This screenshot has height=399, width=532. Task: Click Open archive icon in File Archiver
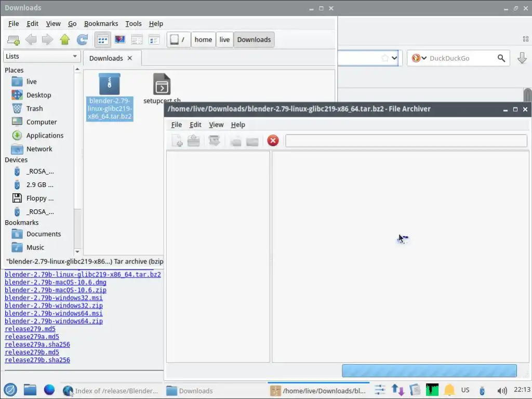click(194, 140)
